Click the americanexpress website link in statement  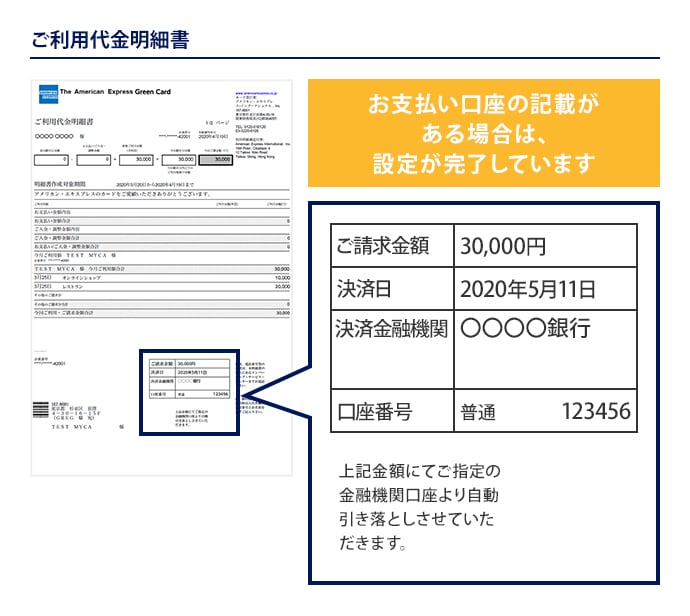[x=260, y=90]
